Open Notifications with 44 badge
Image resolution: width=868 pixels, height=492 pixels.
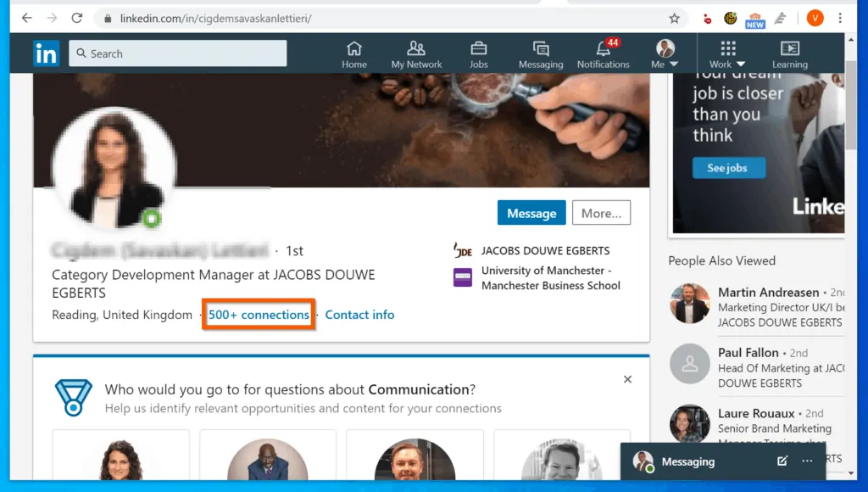(603, 55)
